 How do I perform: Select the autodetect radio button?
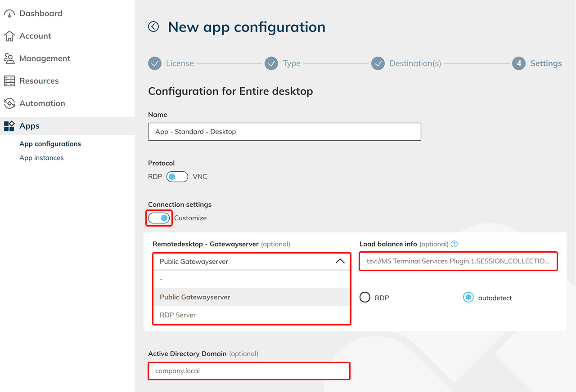click(468, 298)
